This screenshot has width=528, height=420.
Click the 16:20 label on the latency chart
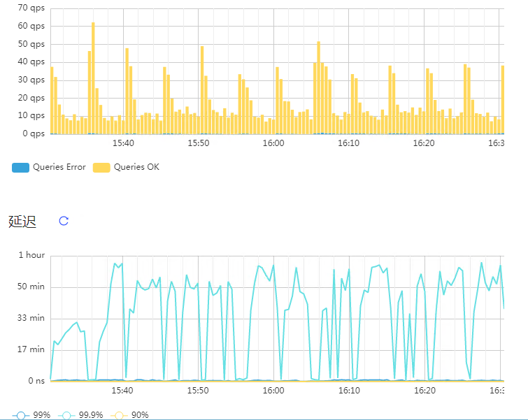click(x=424, y=391)
